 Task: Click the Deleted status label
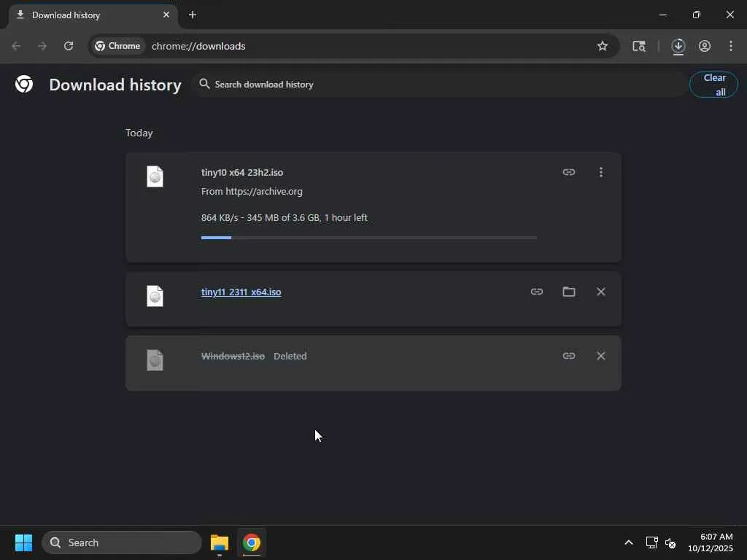click(x=290, y=356)
